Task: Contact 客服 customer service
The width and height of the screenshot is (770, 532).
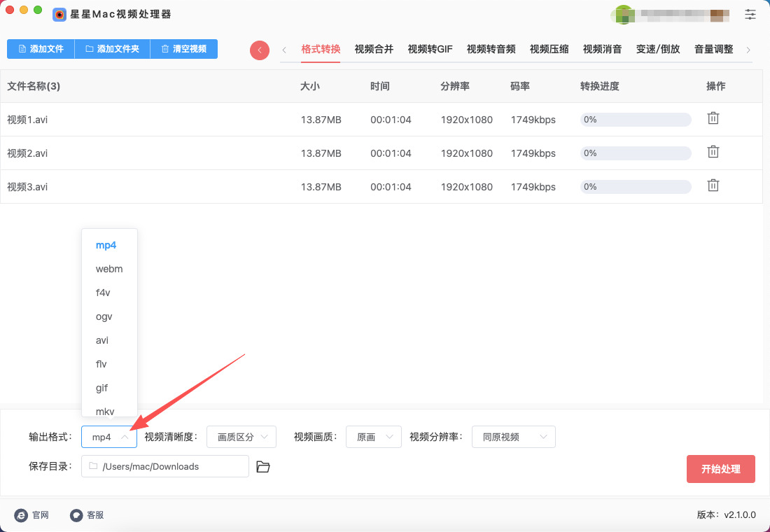Action: click(87, 515)
